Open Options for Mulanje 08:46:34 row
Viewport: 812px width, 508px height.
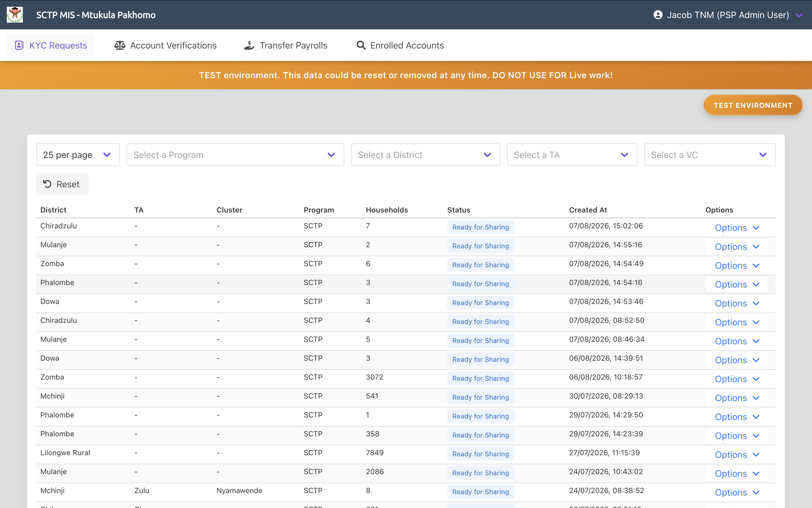click(736, 341)
